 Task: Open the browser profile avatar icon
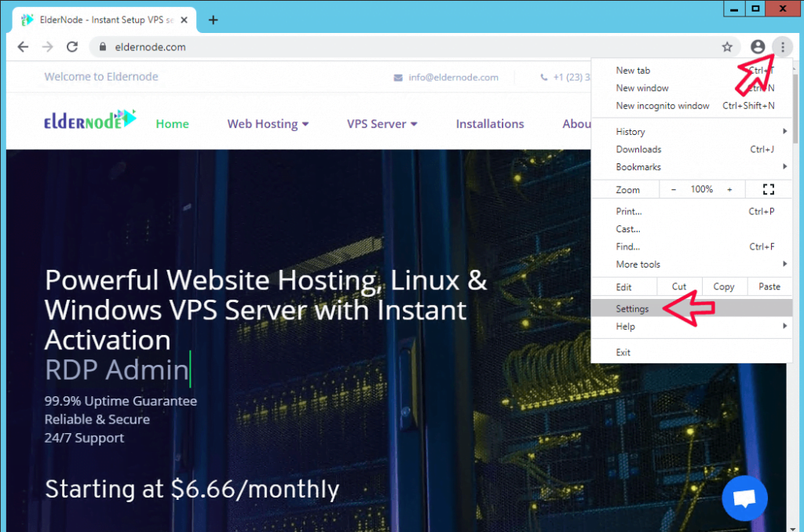click(x=758, y=47)
